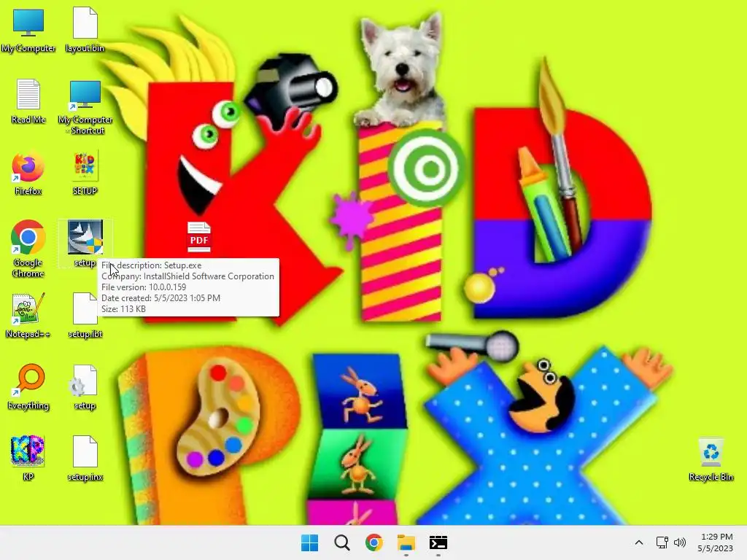Open the terminal app in the taskbar
The width and height of the screenshot is (747, 560).
(x=438, y=542)
